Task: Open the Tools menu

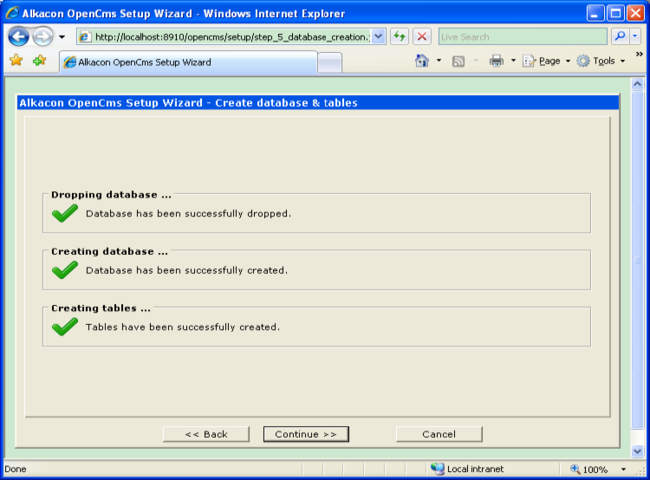Action: point(601,61)
